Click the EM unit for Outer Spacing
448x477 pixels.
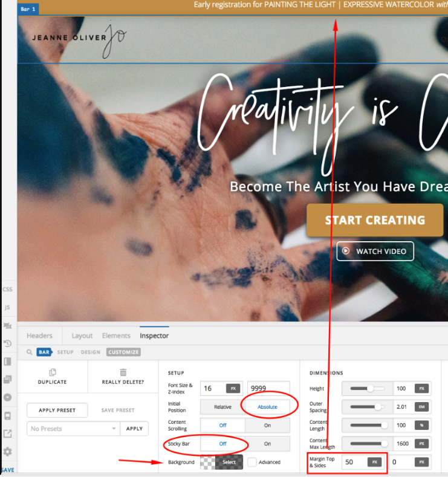point(421,407)
